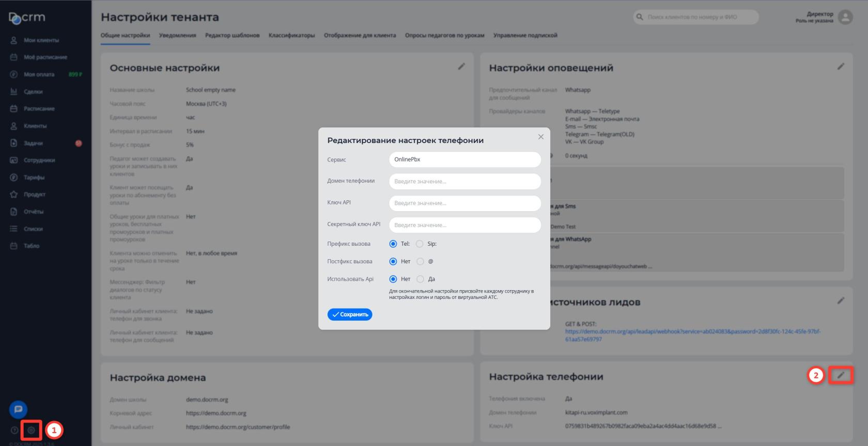The width and height of the screenshot is (868, 446).
Task: Select the Sip: call prefix option
Action: click(420, 244)
